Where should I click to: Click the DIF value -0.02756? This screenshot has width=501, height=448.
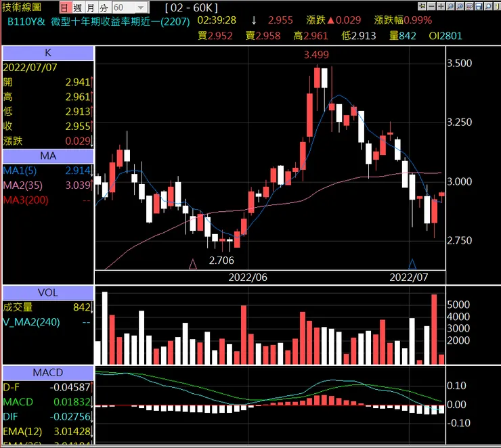pos(70,417)
